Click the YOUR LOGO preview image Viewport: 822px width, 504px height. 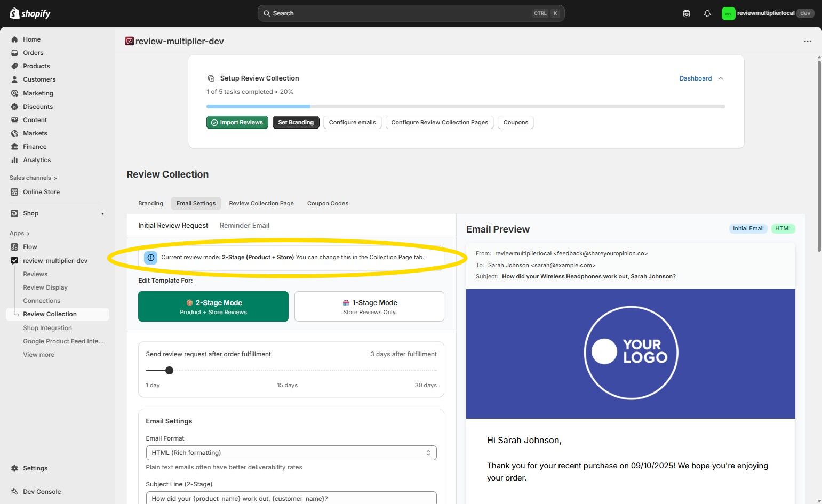coord(631,354)
